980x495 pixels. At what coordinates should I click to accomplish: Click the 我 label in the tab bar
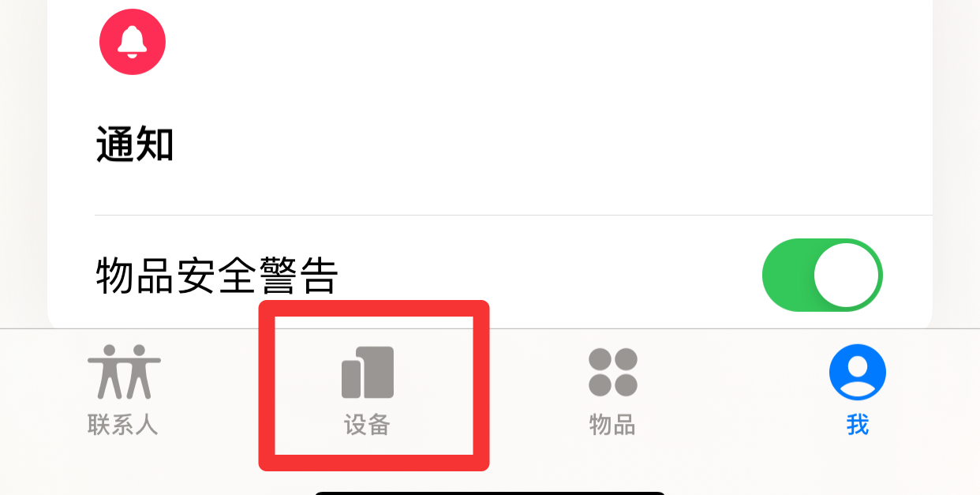click(858, 425)
